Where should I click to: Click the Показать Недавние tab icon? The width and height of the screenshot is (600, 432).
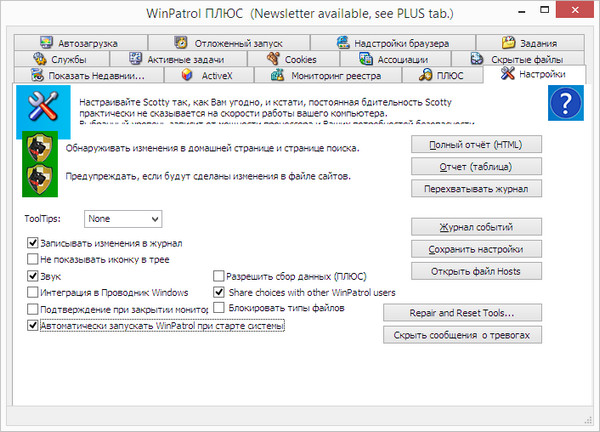pos(38,75)
